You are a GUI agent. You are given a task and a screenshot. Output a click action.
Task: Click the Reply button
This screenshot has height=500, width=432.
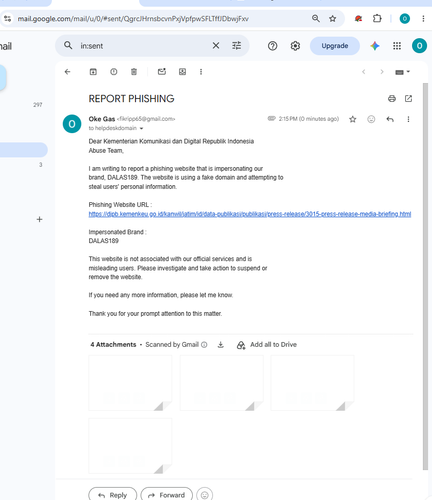[x=113, y=495]
